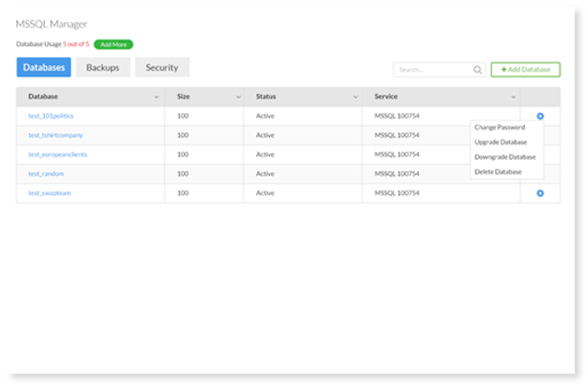Select MSSQL 100754 in test_101politics row
The width and height of the screenshot is (588, 387).
[x=397, y=116]
